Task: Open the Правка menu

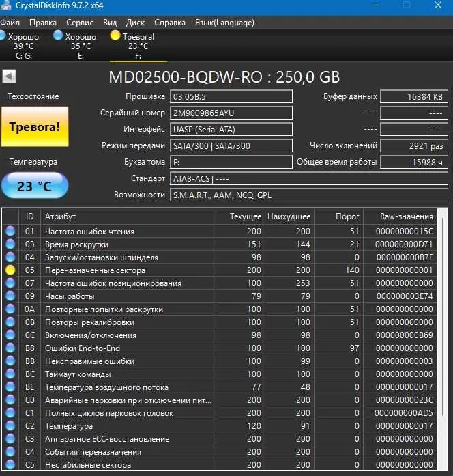Action: click(x=43, y=23)
